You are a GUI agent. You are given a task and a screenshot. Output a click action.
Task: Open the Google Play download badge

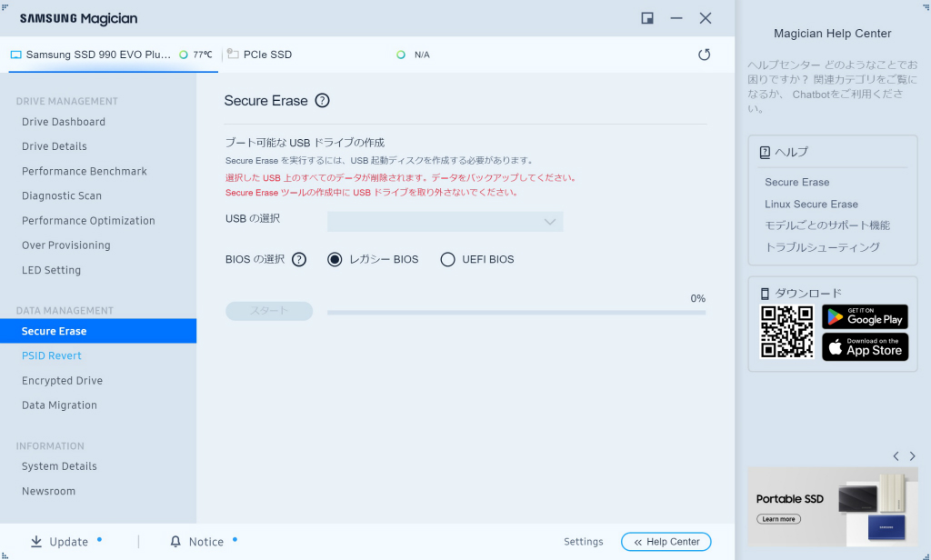[x=866, y=316]
